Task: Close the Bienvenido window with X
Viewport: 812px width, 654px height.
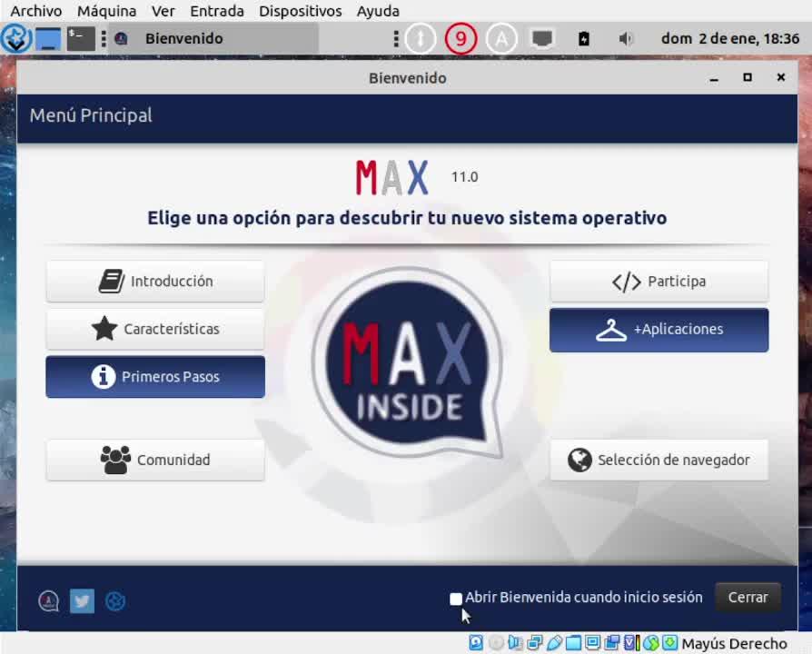Action: pos(781,78)
